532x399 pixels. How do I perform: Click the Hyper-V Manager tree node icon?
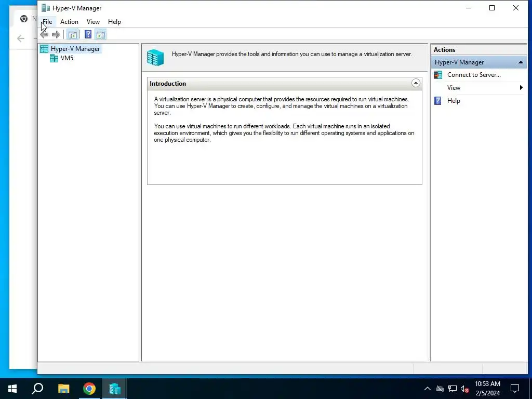click(x=44, y=49)
